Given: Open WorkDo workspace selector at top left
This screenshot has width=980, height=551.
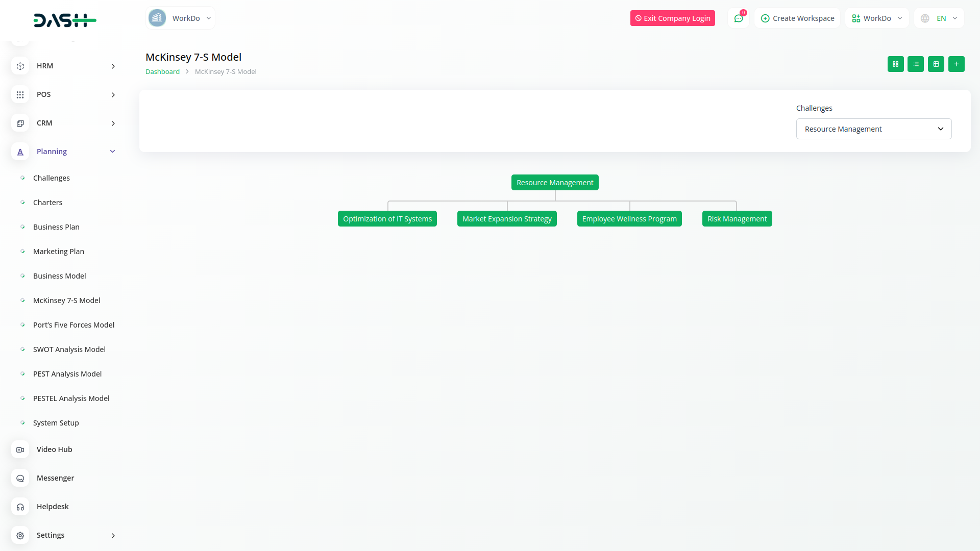Looking at the screenshot, I should pos(180,18).
